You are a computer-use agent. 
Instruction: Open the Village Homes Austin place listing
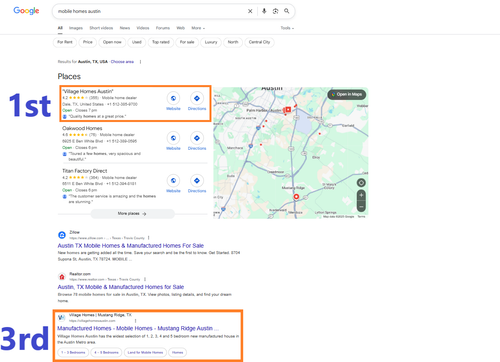(88, 91)
